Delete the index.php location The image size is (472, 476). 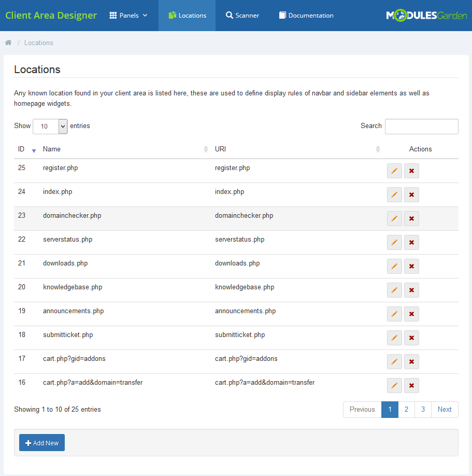click(411, 194)
